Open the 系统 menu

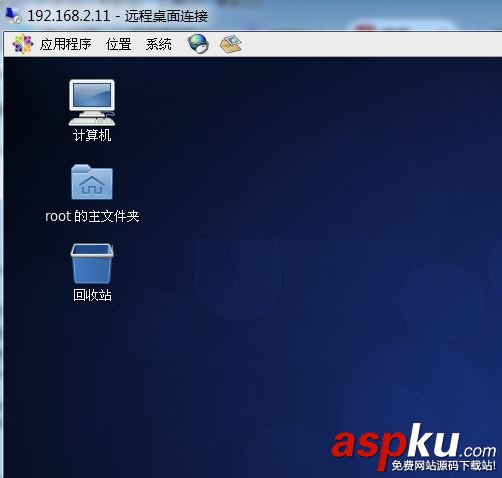click(159, 44)
